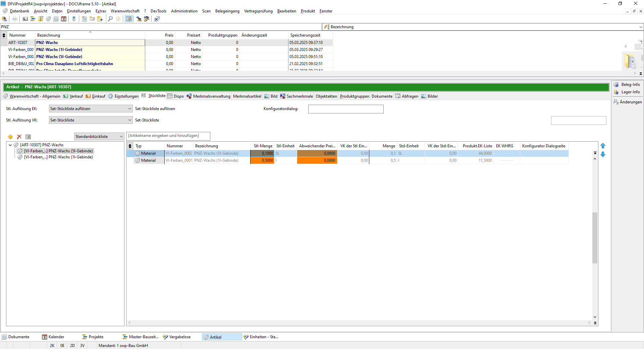Click the column chooser arrows in parts list header

coord(130,146)
